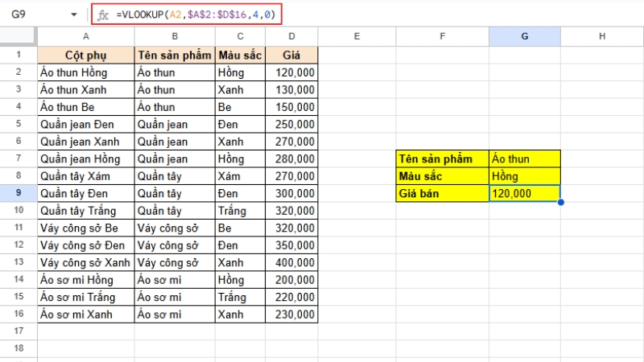Click the blue fill handle on cell G9
The height and width of the screenshot is (362, 644).
pyautogui.click(x=559, y=202)
